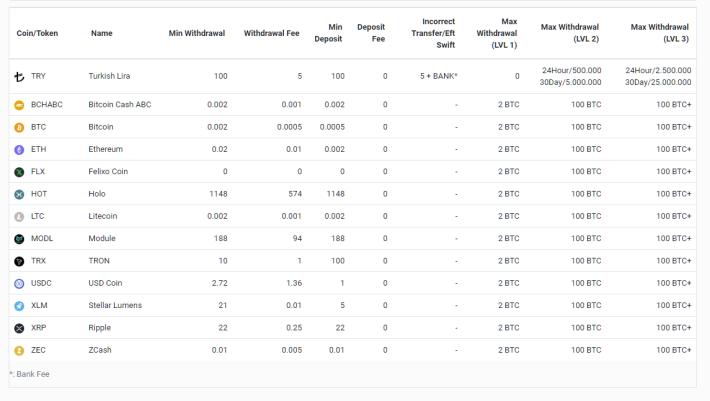Click the Max Withdrawal (LVL 1) header
This screenshot has height=401, width=710.
(x=497, y=33)
